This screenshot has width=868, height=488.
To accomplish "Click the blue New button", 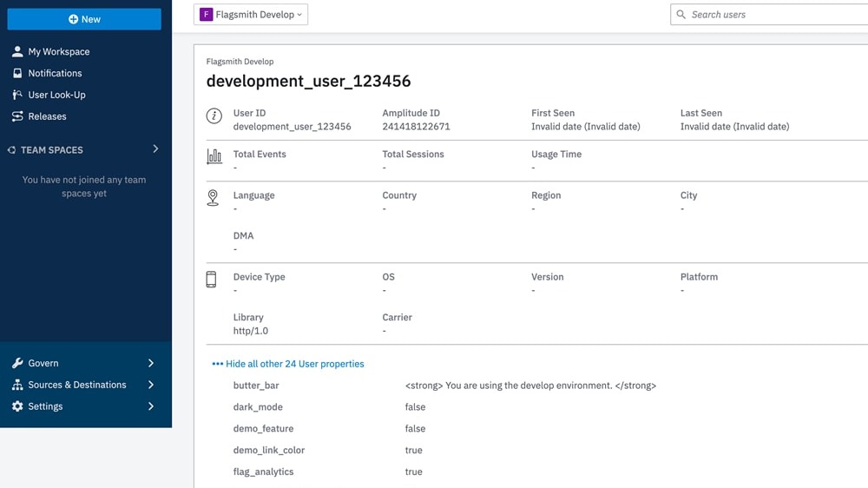I will coord(84,19).
